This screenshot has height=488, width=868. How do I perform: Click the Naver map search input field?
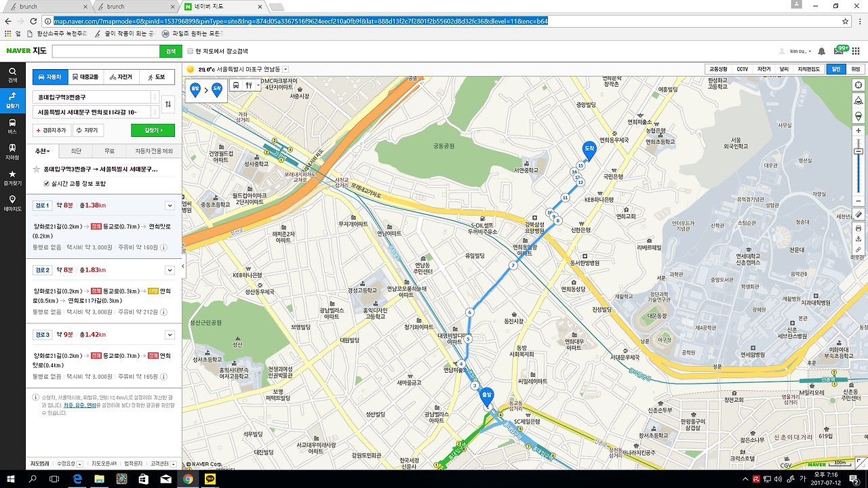pos(106,51)
